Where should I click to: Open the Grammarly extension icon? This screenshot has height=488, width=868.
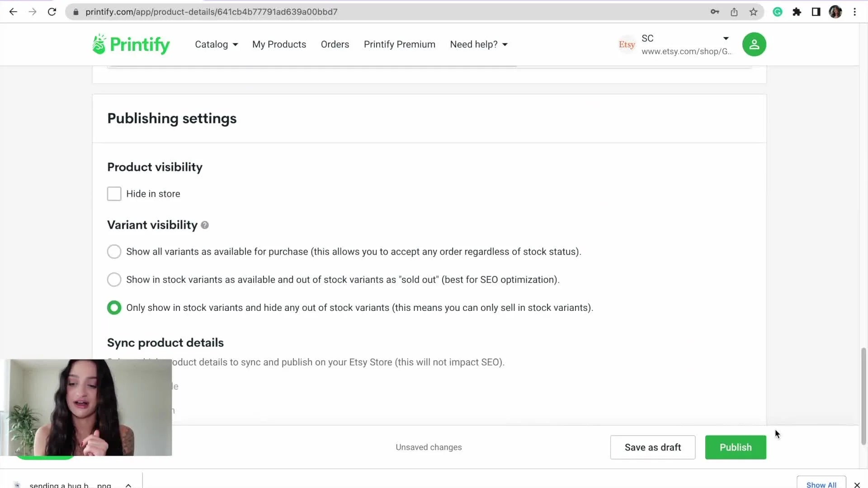tap(778, 12)
